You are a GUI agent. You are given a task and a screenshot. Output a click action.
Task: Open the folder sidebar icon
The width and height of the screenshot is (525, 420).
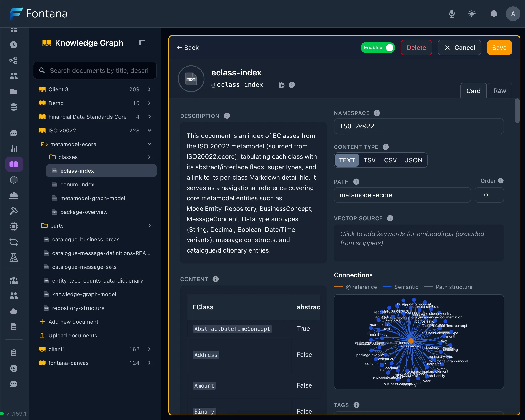coord(14,92)
